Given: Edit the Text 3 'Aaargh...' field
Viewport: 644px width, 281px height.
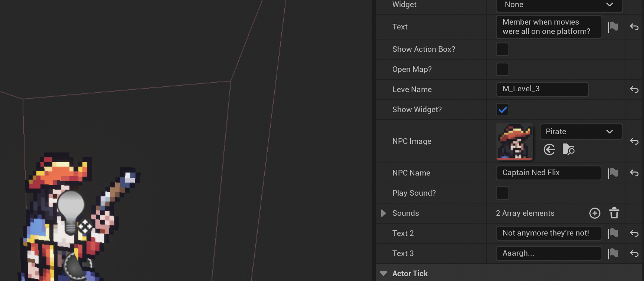Looking at the screenshot, I should [549, 253].
